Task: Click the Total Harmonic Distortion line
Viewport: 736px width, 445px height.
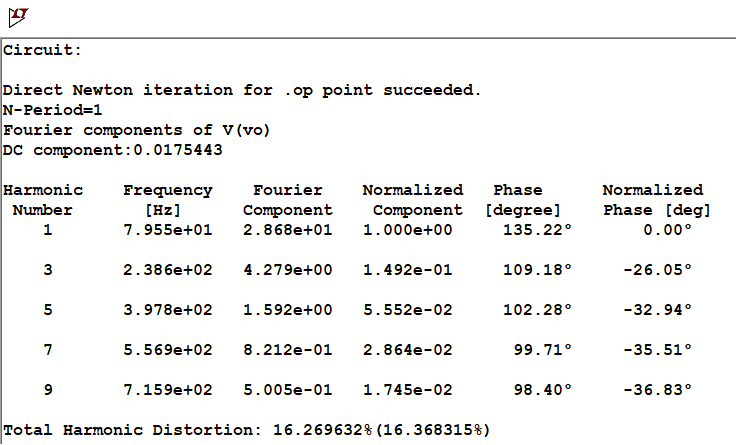Action: tap(247, 430)
